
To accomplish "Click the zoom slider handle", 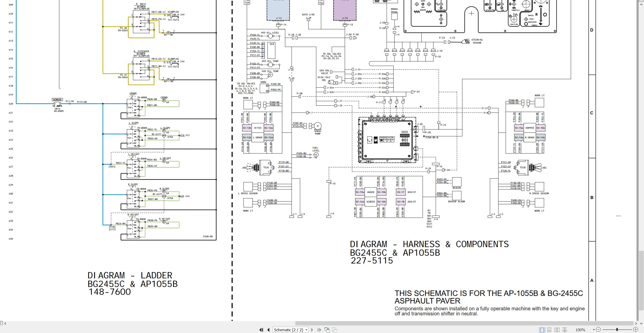I will click(617, 329).
